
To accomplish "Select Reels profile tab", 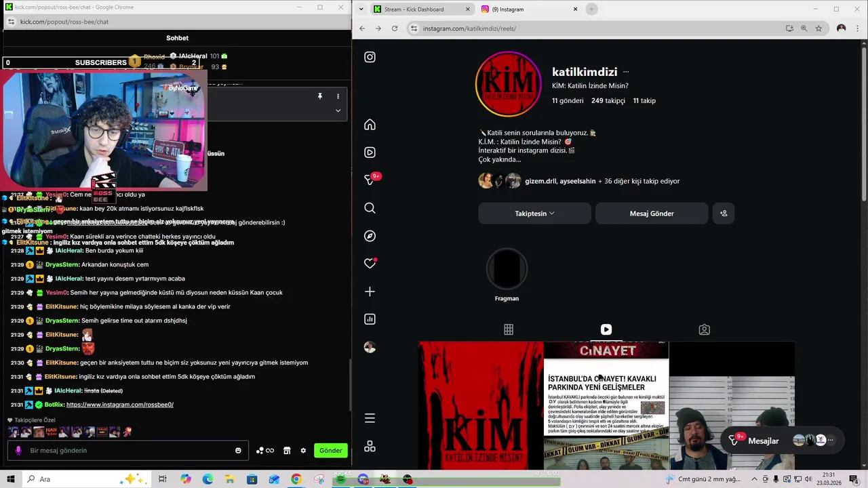I will 606,329.
